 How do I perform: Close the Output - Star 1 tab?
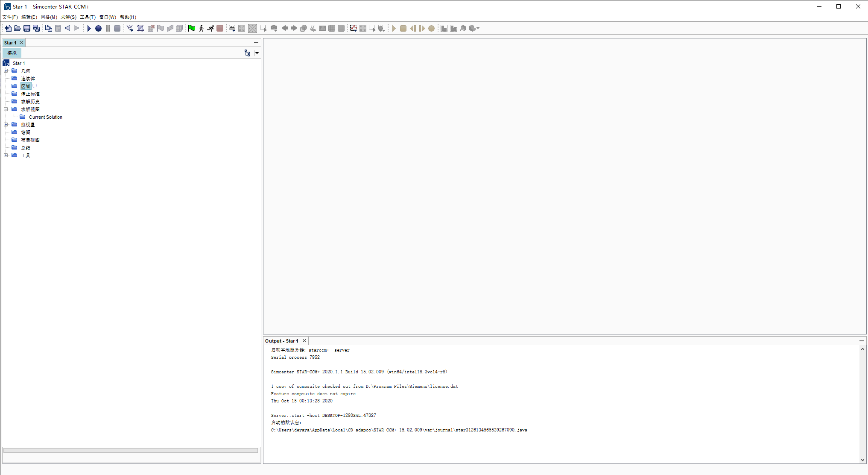pyautogui.click(x=304, y=341)
